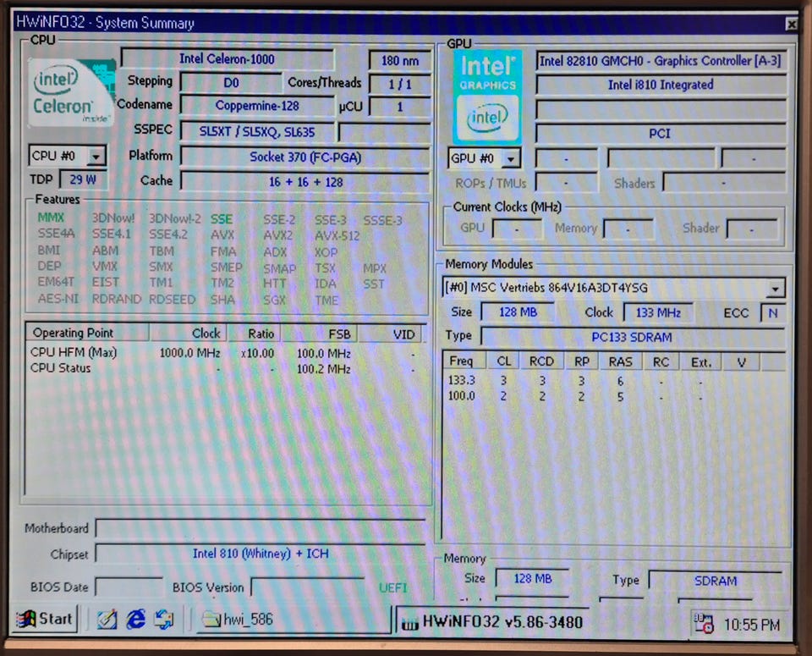The height and width of the screenshot is (656, 812).
Task: Select the 100.0 frequency timing row
Action: pos(613,397)
